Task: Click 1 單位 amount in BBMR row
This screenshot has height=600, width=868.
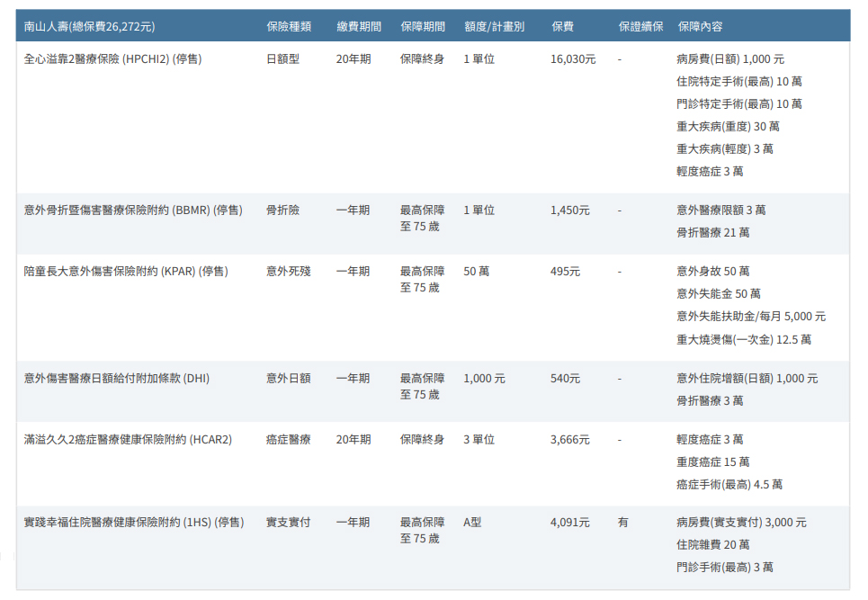Action: tap(479, 210)
